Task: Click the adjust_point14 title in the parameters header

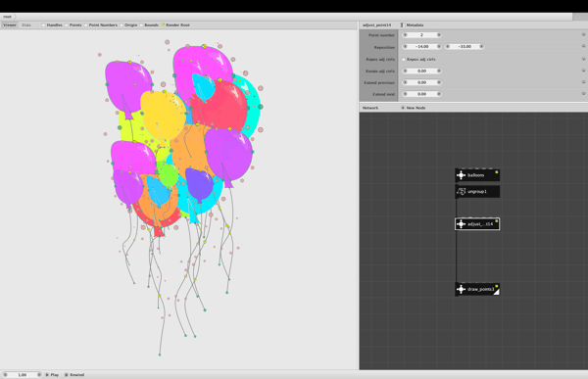Action: coord(377,25)
